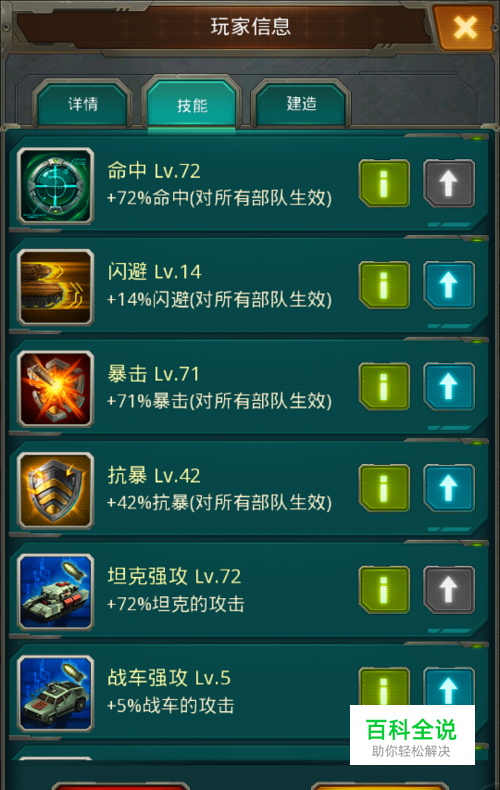Screen dimensions: 500x790
Task: Upgrade the 抗暴 skill with the arrow
Action: tap(449, 488)
